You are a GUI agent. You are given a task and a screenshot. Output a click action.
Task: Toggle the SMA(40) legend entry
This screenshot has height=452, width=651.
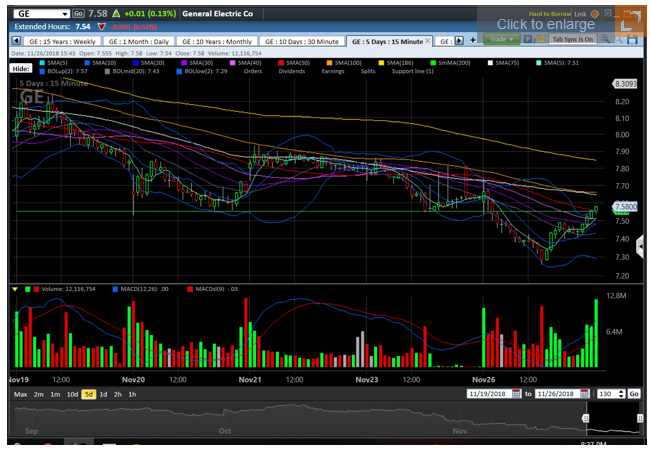(x=245, y=63)
